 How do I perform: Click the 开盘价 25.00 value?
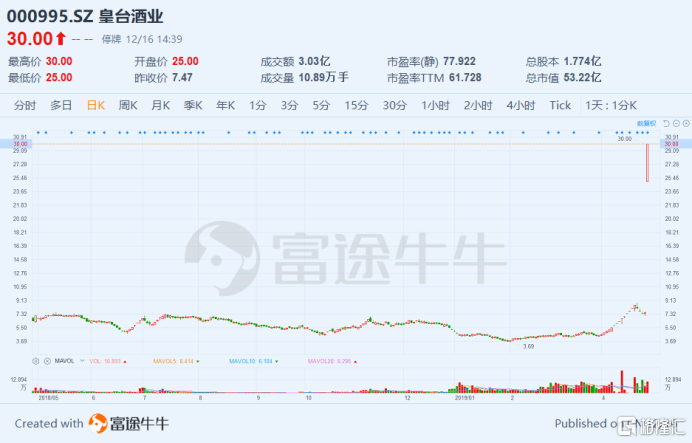coord(185,61)
